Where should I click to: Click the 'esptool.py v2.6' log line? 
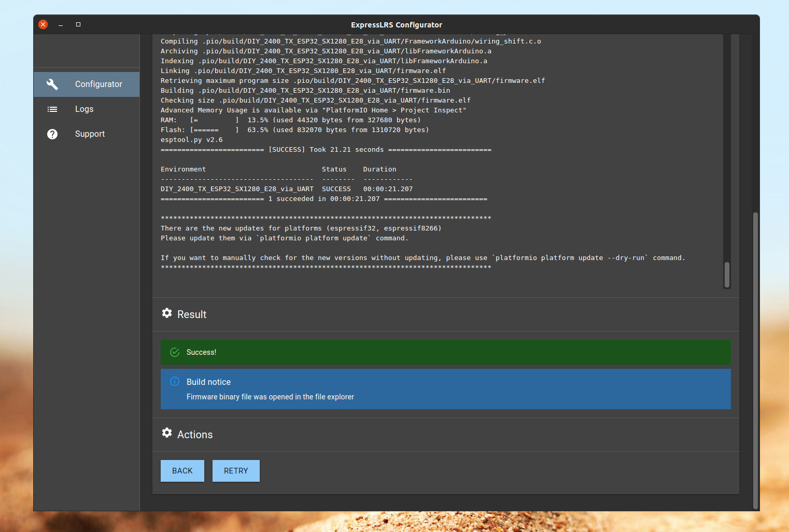[192, 140]
